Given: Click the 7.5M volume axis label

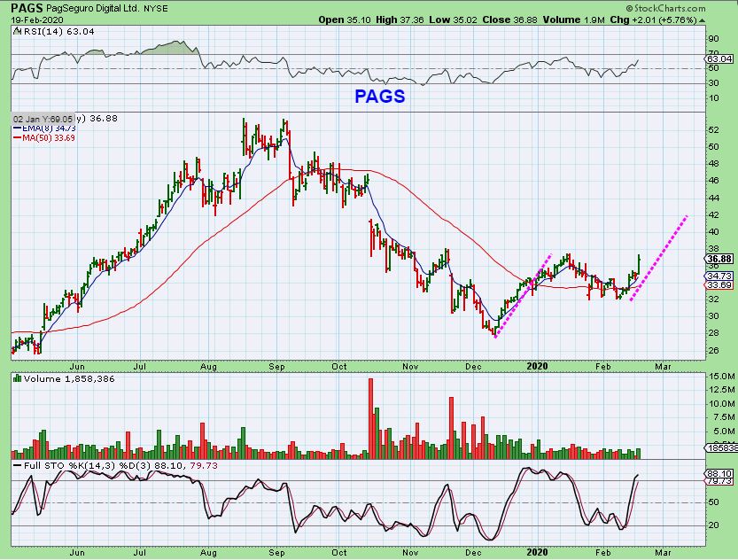Looking at the screenshot, I should 725,417.
